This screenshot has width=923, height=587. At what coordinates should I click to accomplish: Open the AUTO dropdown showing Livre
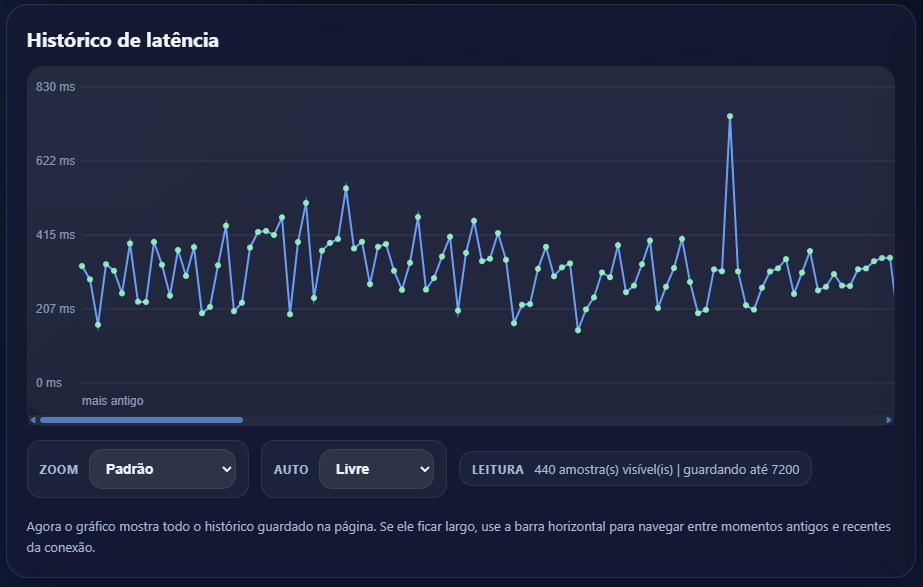point(375,469)
